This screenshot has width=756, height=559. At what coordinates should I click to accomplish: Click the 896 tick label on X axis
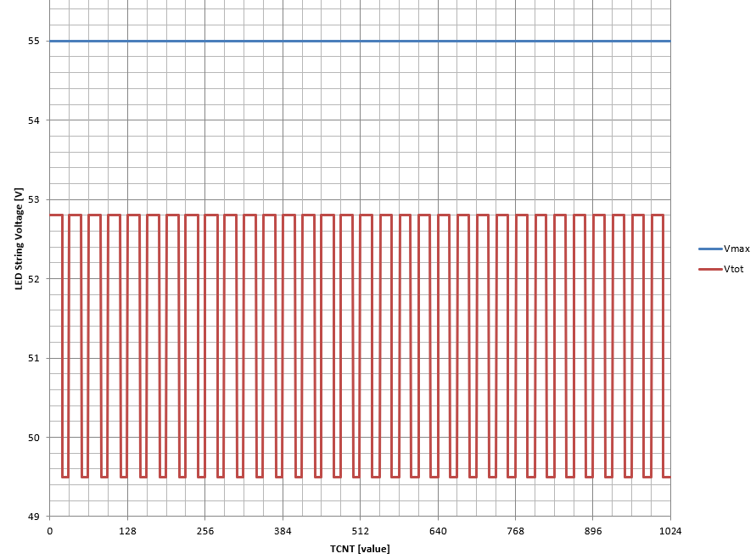pyautogui.click(x=593, y=531)
